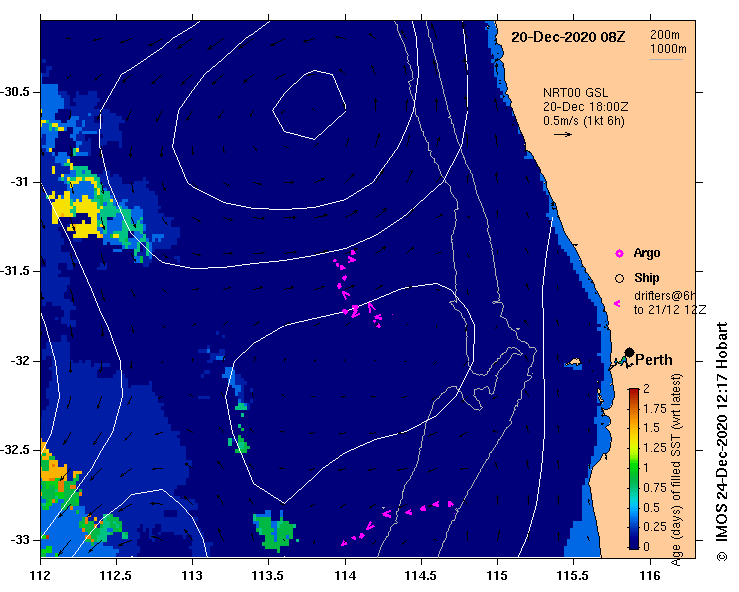The height and width of the screenshot is (592, 739).
Task: Click latitude axis label -31
Action: pos(19,181)
